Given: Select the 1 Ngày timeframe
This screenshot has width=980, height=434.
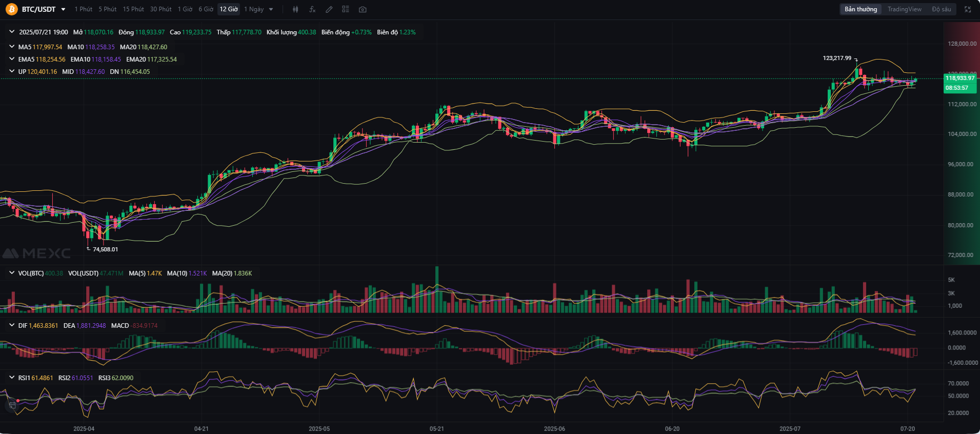Looking at the screenshot, I should click(254, 9).
